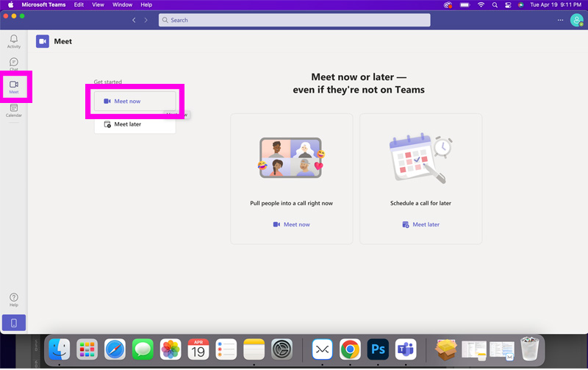The width and height of the screenshot is (588, 370).
Task: Click Meet later link in schedule card
Action: coord(420,224)
